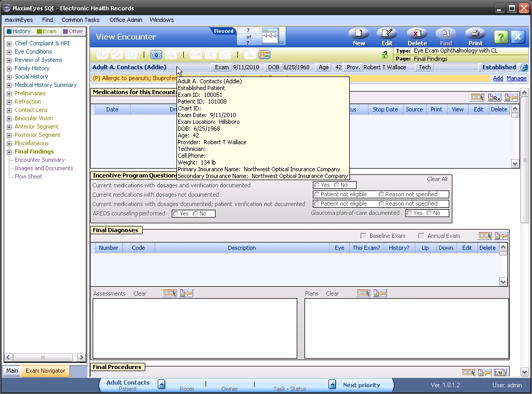Select Yes for medications with verification documented
The image size is (532, 394).
pos(317,185)
